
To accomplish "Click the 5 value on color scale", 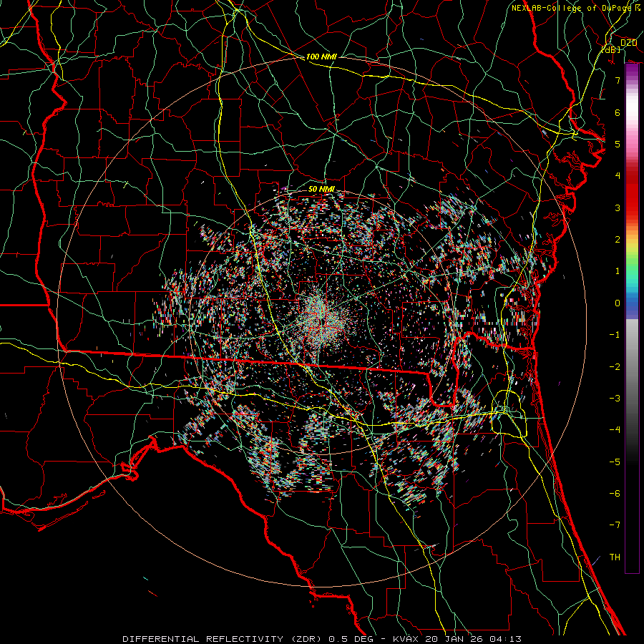I will (x=618, y=144).
